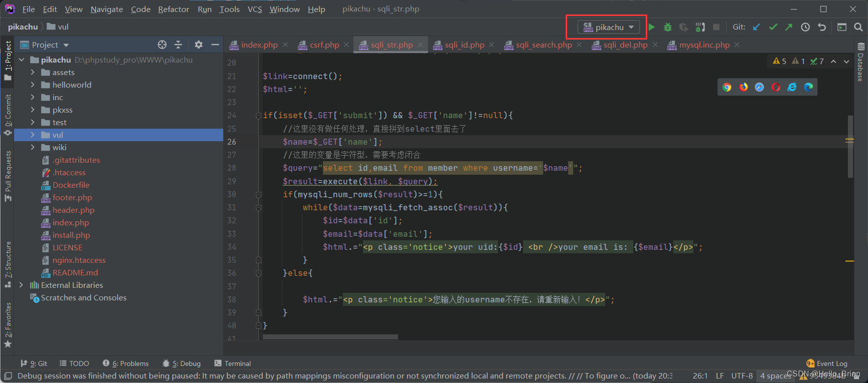This screenshot has height=383, width=868.
Task: Open the Debug tool window
Action: click(x=182, y=363)
